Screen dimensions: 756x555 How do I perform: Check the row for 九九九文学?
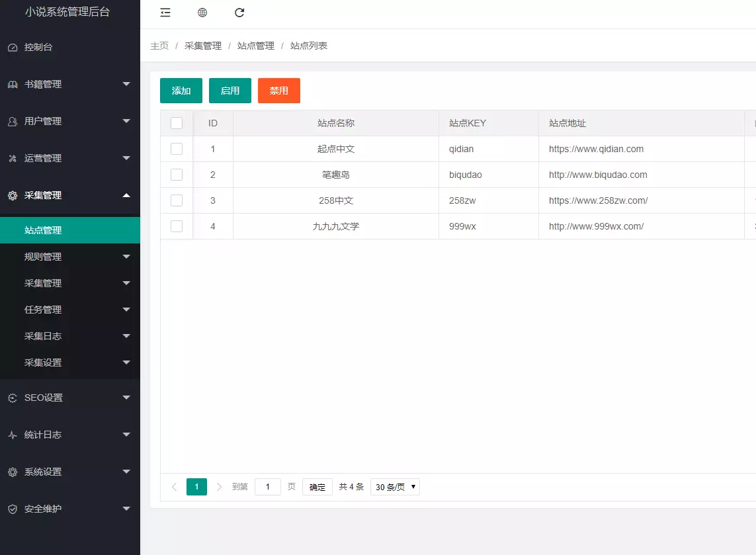coord(177,226)
